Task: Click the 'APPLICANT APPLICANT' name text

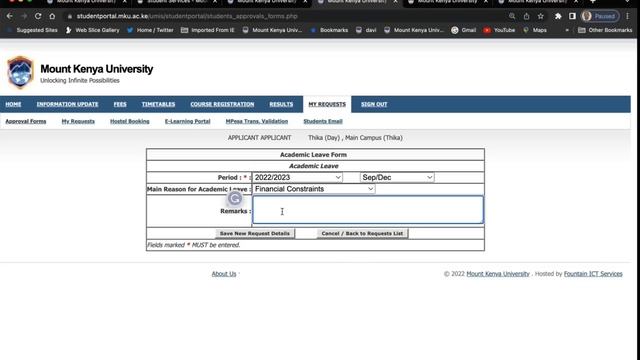Action: 260,138
